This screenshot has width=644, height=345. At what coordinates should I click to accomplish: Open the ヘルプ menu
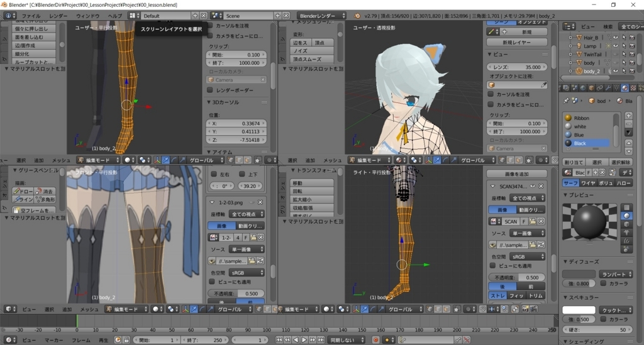click(x=114, y=16)
